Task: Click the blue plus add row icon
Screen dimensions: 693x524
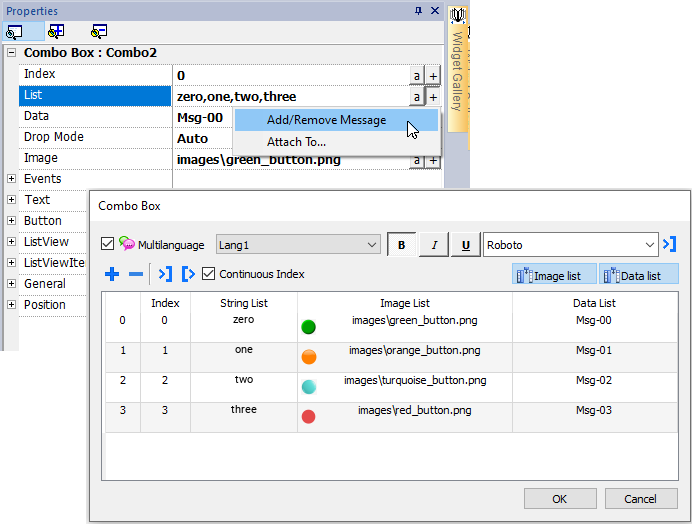Action: [112, 274]
